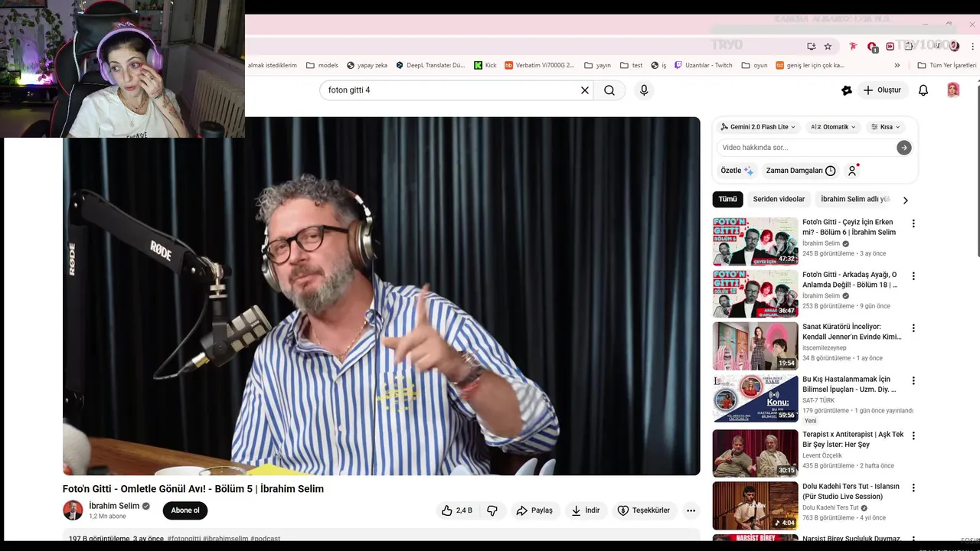The height and width of the screenshot is (551, 980).
Task: Click the magnifier search button
Action: pos(609,90)
